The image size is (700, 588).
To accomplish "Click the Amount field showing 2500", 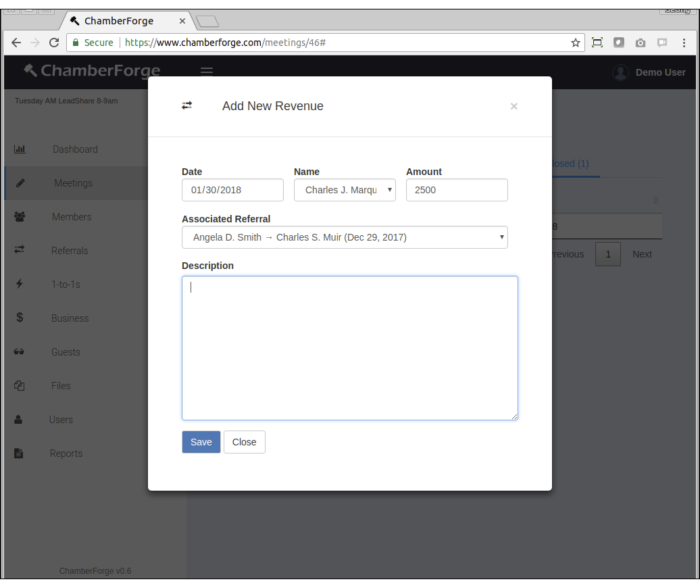I will click(x=457, y=190).
